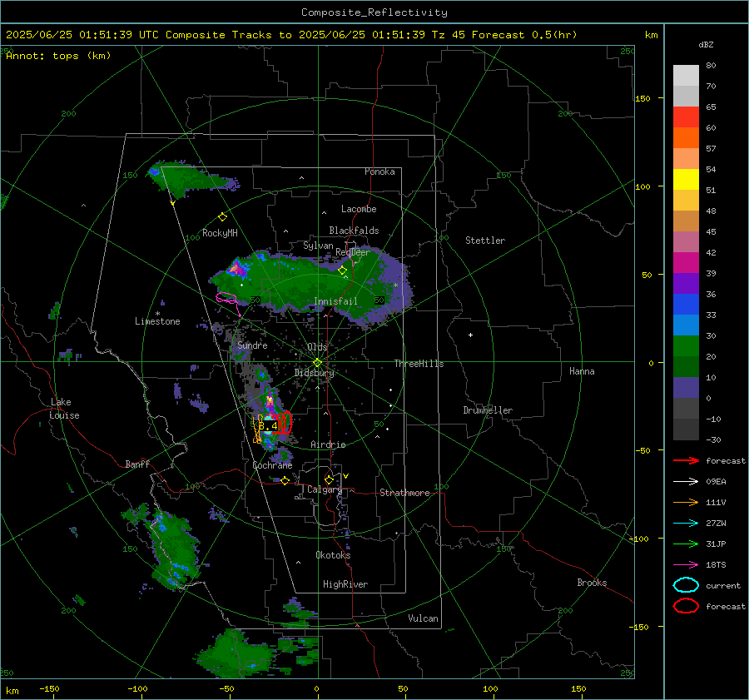Click the magenta 39-42 dBZ color swatch

click(x=686, y=263)
